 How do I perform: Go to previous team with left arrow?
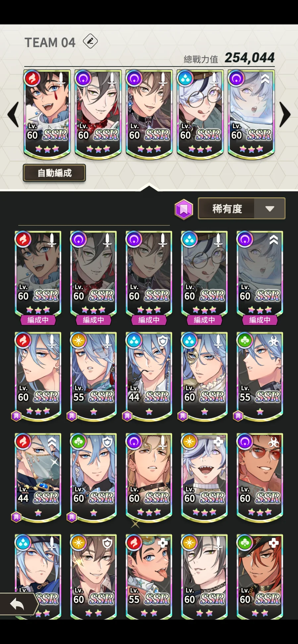coord(13,114)
